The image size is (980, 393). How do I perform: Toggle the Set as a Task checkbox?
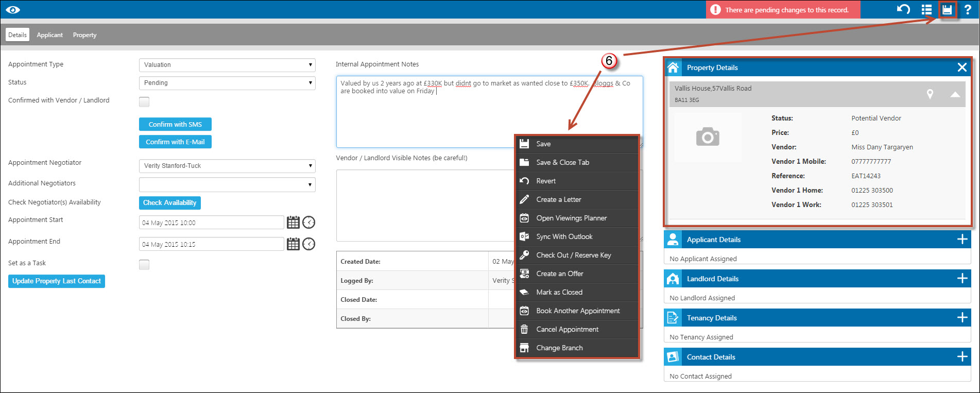pos(144,265)
